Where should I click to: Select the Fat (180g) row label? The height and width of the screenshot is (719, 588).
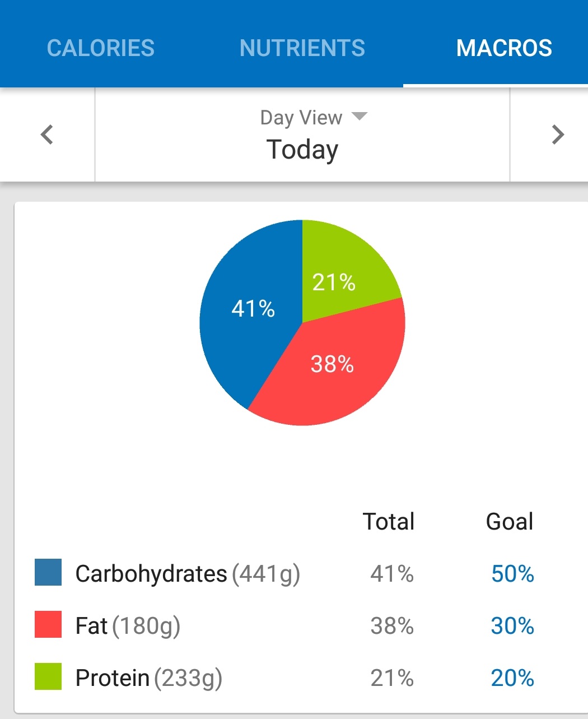[128, 626]
